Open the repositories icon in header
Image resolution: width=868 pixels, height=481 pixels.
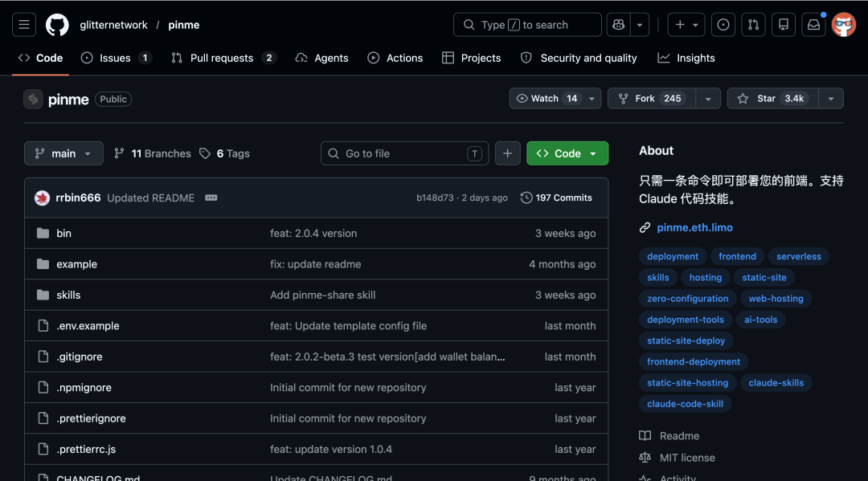[784, 25]
